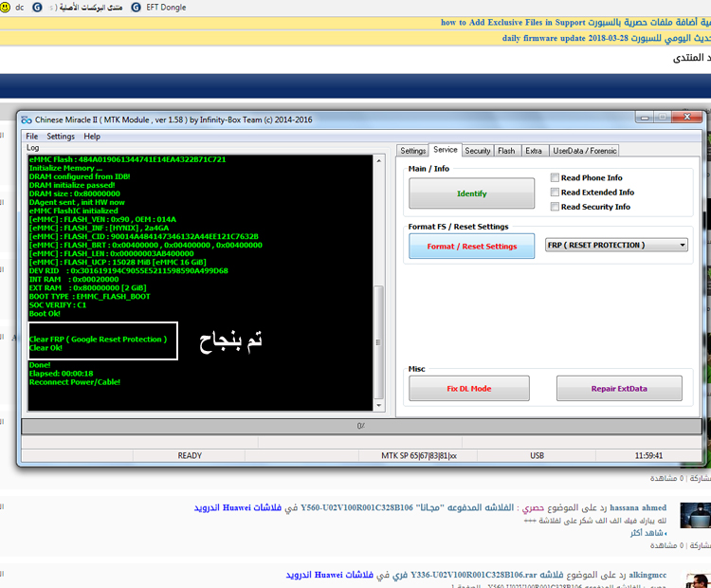Click the log scrollbar down arrow

tap(378, 406)
